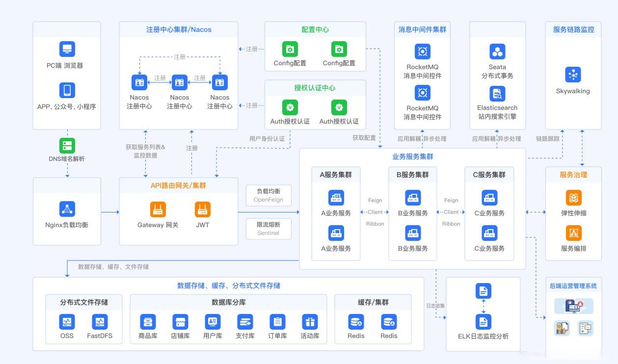
Task: Click the Elasticsearch search engine icon
Action: click(x=497, y=94)
